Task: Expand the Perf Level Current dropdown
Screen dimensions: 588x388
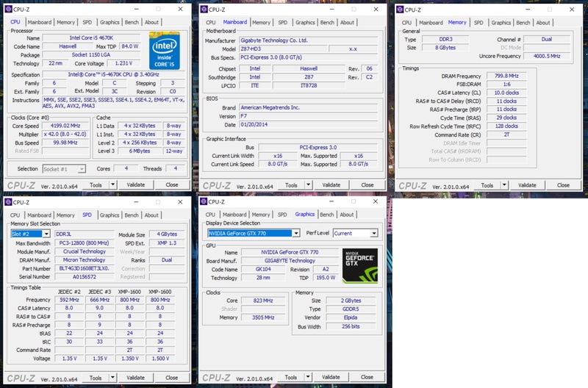Action: coord(374,233)
